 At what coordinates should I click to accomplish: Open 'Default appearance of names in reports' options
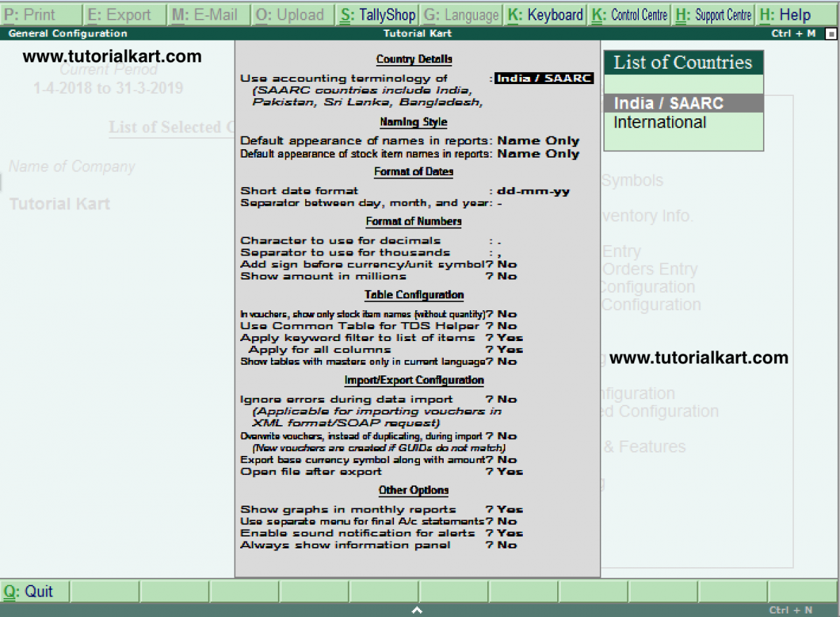(x=538, y=141)
